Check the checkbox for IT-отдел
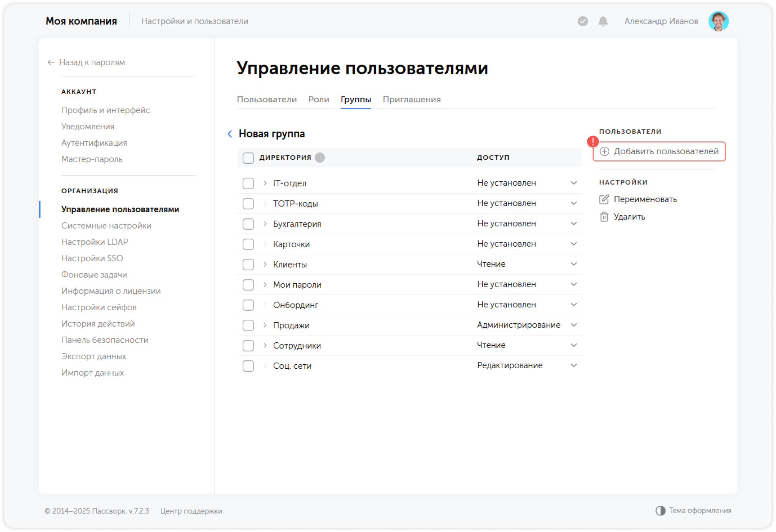The height and width of the screenshot is (532, 776). pos(248,183)
